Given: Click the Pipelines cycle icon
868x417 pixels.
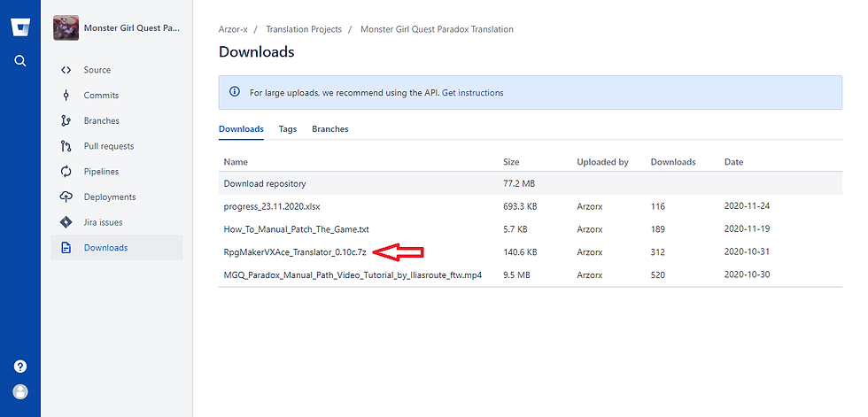Looking at the screenshot, I should (x=66, y=172).
